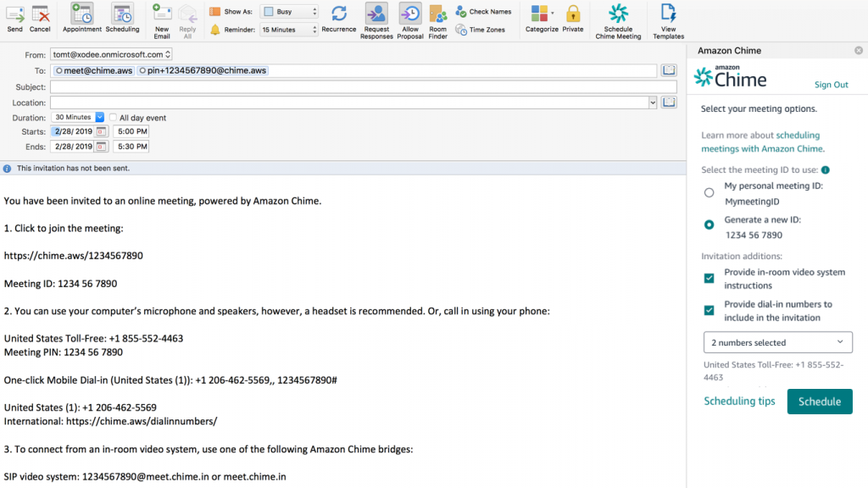Click the Starts date 2/28/2019 field

[73, 131]
